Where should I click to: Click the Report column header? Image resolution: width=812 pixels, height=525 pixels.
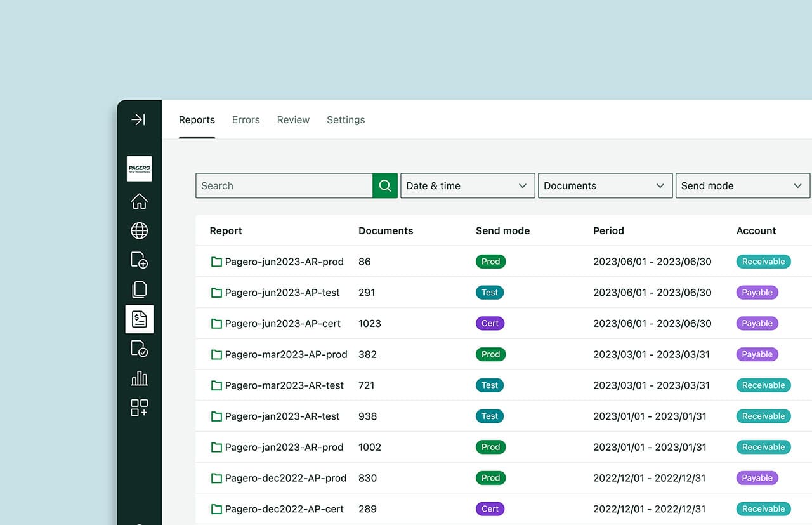pos(226,230)
